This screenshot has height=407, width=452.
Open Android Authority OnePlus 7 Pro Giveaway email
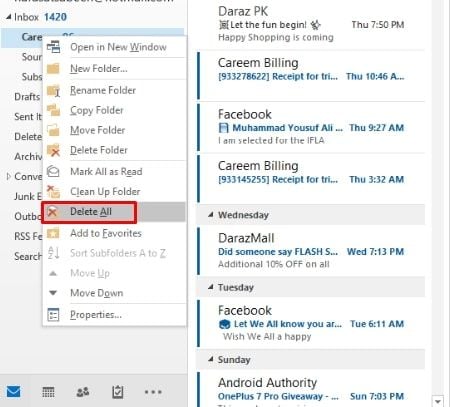pyautogui.click(x=311, y=389)
